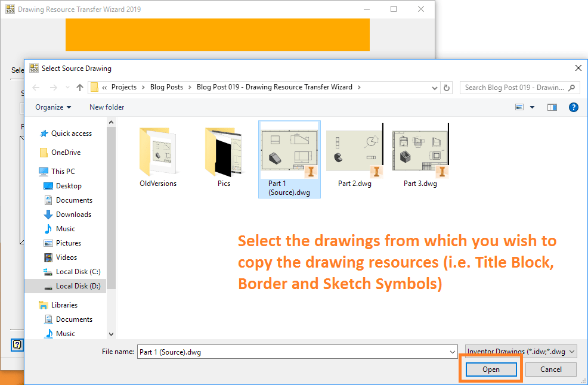Viewport: 588px width, 385px height.
Task: Open Documents under This PC
Action: (75, 200)
